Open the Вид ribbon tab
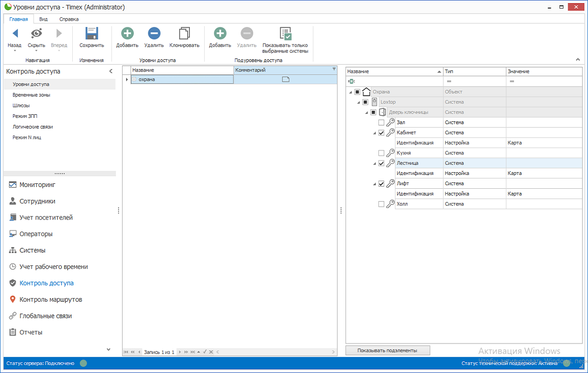 tap(44, 19)
